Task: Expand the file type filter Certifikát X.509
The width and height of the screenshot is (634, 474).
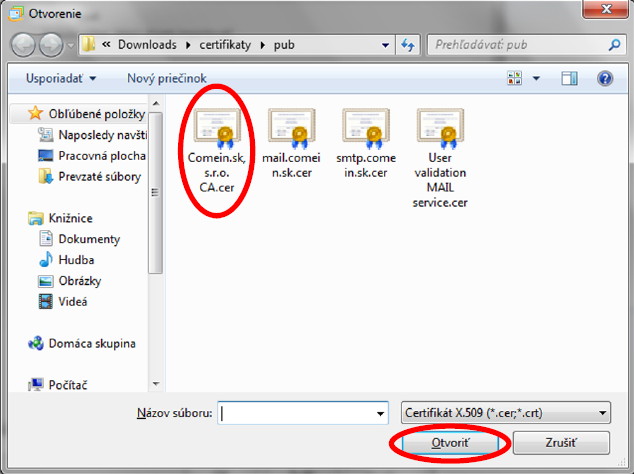Action: click(x=504, y=413)
